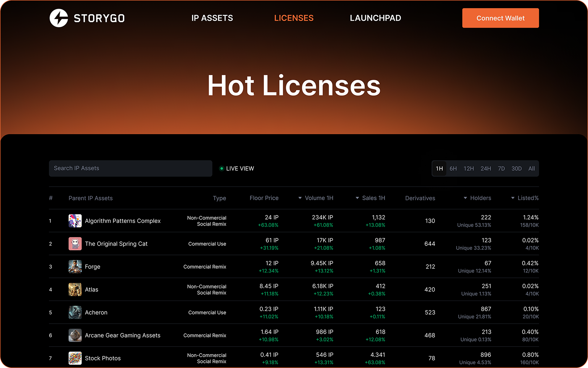
Task: Open Arcane Gear Gaming Assets thumbnail
Action: (75, 335)
